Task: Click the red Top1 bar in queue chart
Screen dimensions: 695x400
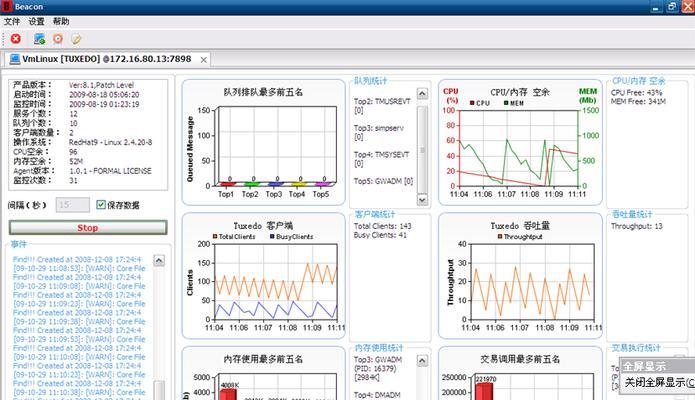Action: click(x=227, y=184)
